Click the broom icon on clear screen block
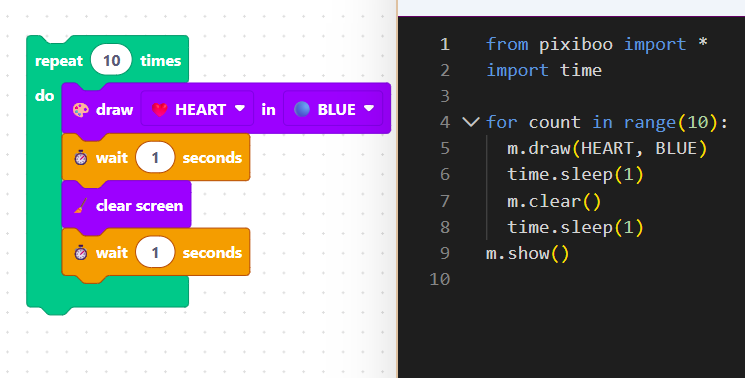This screenshot has width=745, height=378. [x=81, y=206]
